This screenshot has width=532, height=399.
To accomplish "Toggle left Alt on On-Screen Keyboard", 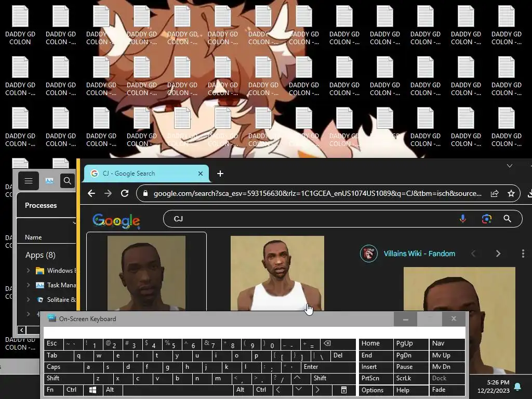I will [113, 390].
